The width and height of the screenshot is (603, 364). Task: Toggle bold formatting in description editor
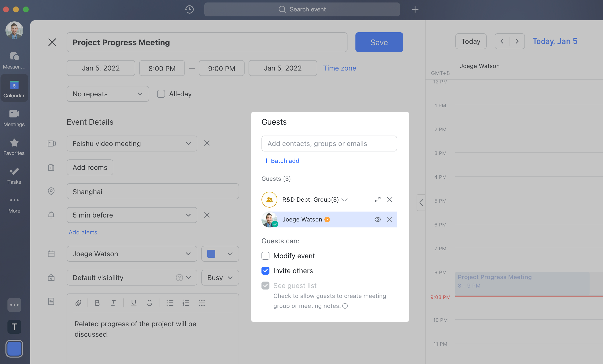point(97,303)
